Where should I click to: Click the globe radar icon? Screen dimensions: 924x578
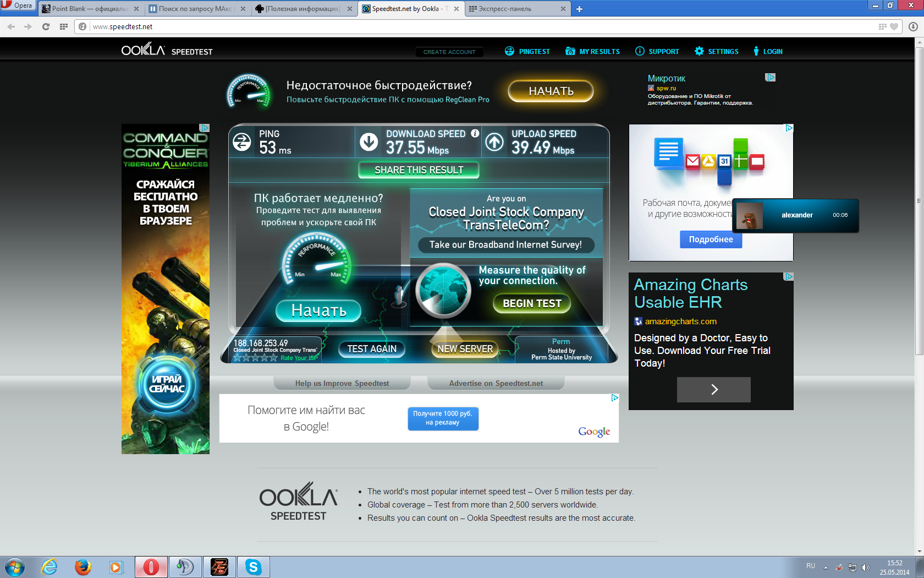pyautogui.click(x=443, y=291)
